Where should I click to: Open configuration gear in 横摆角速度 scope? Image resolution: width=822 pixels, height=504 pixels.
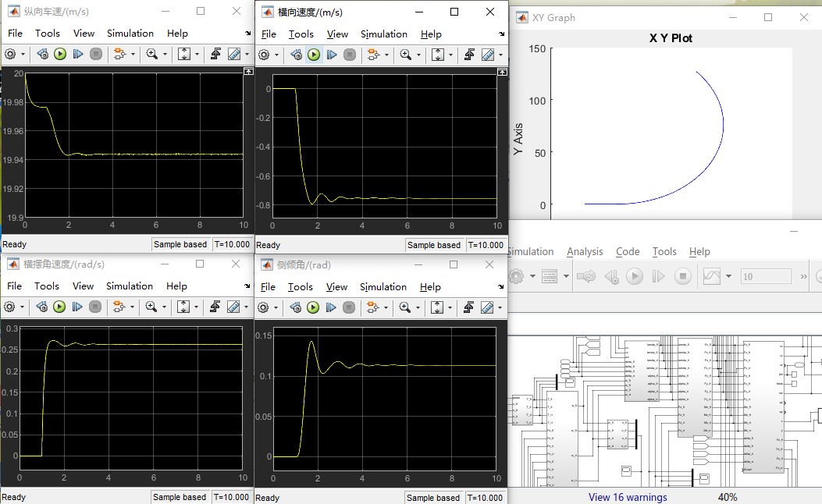pyautogui.click(x=9, y=307)
